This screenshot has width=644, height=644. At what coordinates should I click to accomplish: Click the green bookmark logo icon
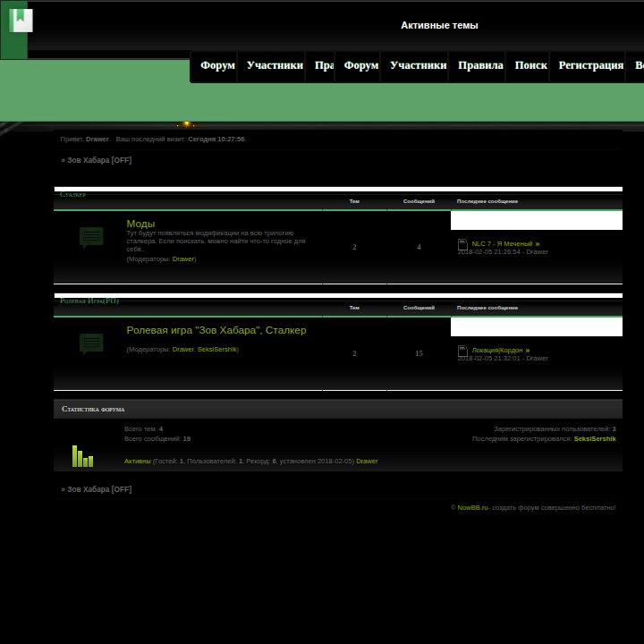tap(21, 21)
